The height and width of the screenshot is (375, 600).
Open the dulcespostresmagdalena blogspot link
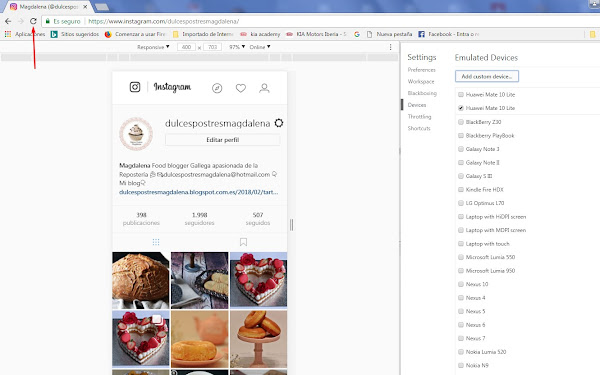click(199, 192)
